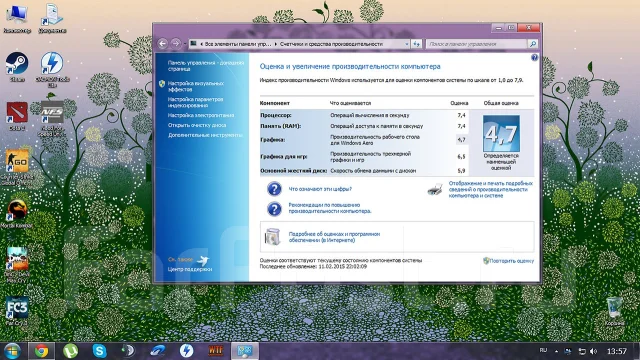Viewport: 640px width, 360px height.
Task: Open the WTF taskbar icon
Action: (215, 351)
